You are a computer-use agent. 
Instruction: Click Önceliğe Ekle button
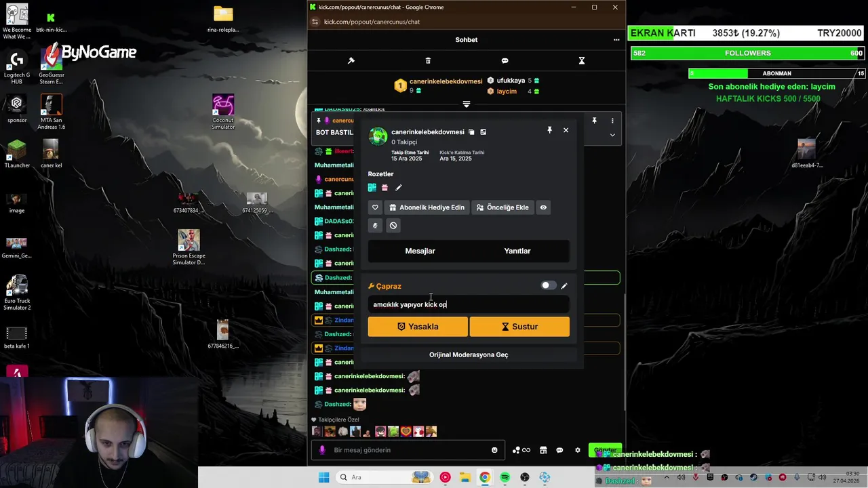click(502, 207)
